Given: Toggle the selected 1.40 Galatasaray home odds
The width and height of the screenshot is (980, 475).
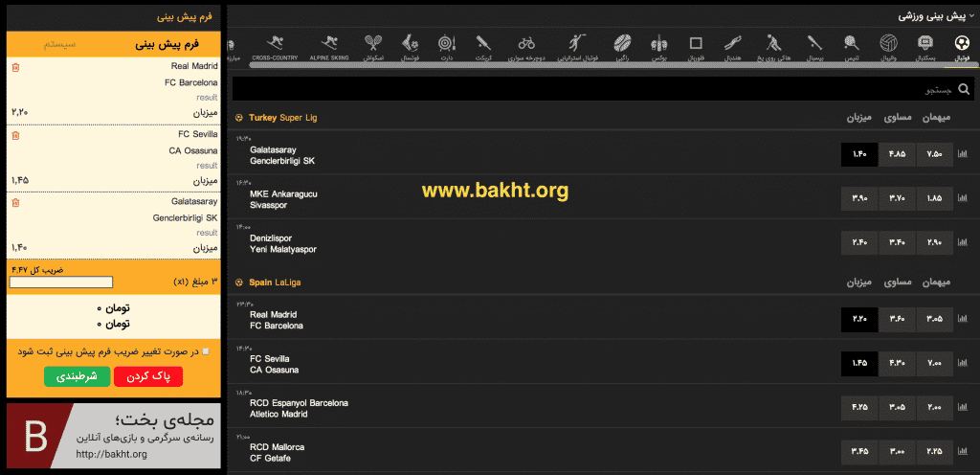Looking at the screenshot, I should point(859,154).
